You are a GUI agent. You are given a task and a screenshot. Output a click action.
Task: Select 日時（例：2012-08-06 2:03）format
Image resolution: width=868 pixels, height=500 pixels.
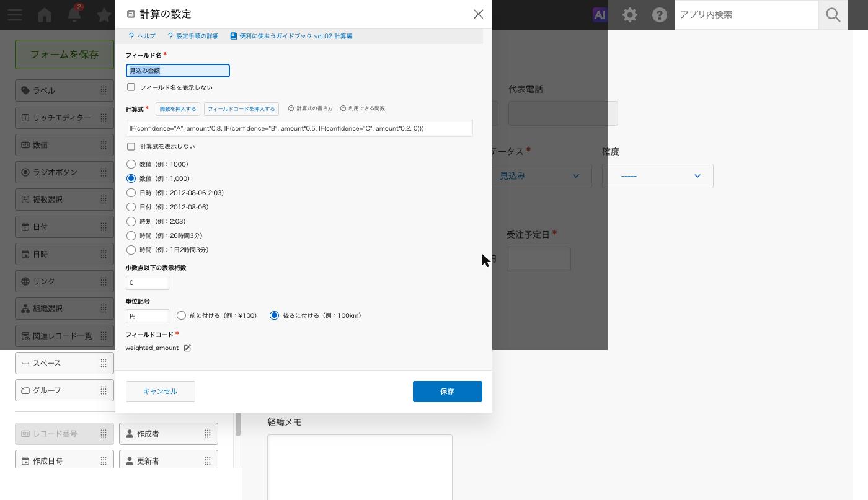click(131, 193)
